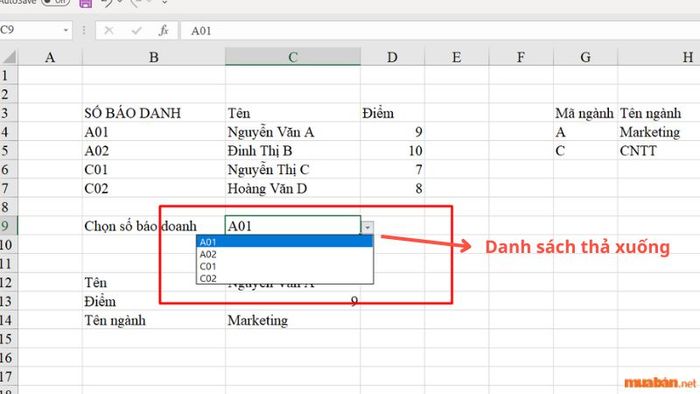Select column G header
Image resolution: width=700 pixels, height=394 pixels.
[x=585, y=57]
